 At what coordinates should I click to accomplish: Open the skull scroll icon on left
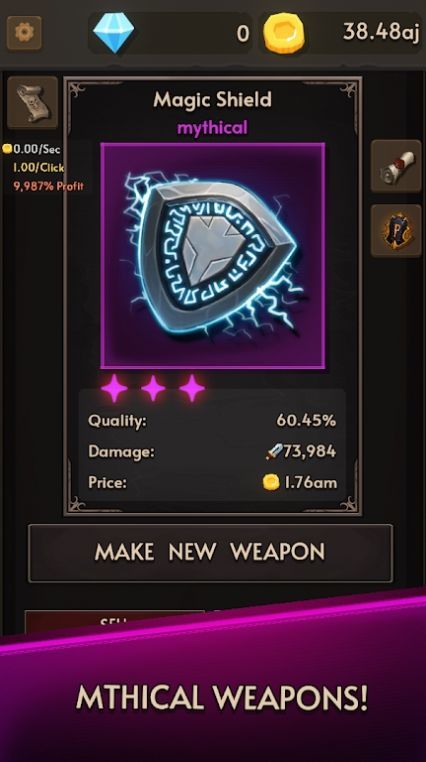33,103
